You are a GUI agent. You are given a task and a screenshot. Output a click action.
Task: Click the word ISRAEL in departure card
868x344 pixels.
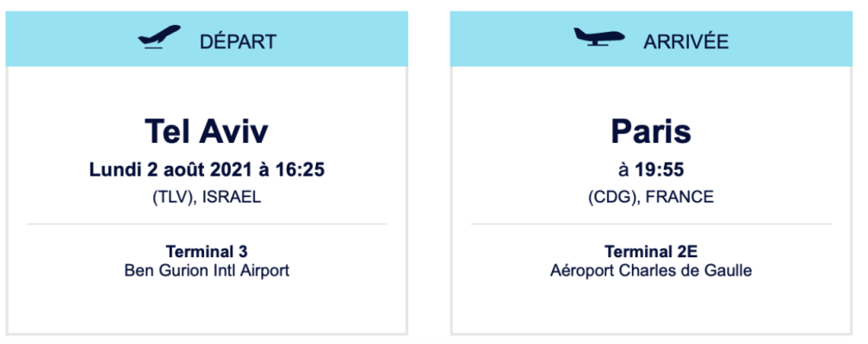[x=232, y=197]
